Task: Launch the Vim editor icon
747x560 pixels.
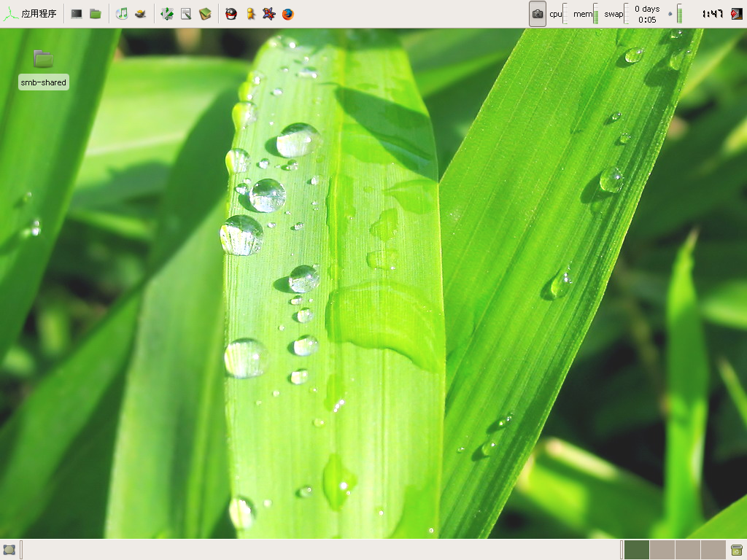Action: 167,14
